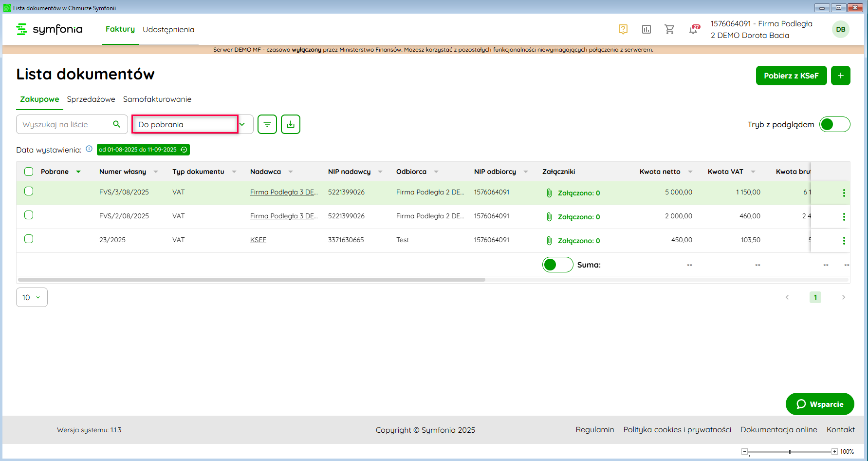This screenshot has height=461, width=868.
Task: Open the Udostępnienia tab
Action: click(168, 29)
